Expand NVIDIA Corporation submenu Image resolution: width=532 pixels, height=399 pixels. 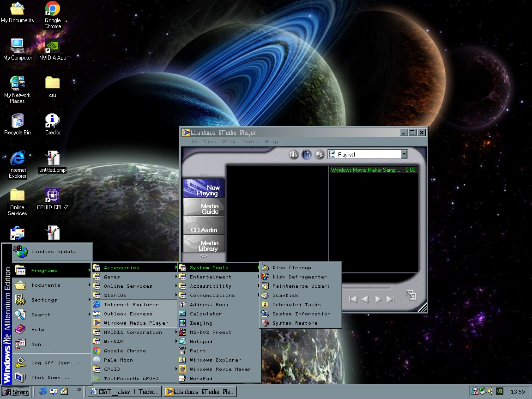coord(135,332)
